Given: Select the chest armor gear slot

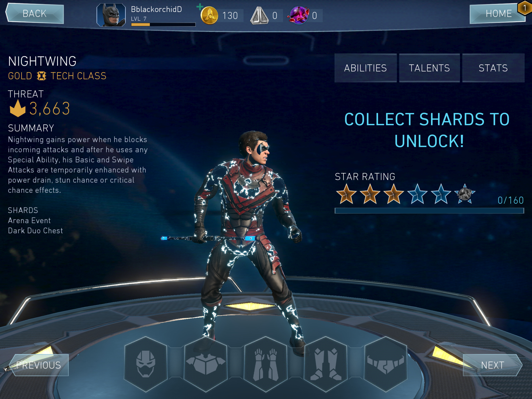Looking at the screenshot, I should [206, 364].
